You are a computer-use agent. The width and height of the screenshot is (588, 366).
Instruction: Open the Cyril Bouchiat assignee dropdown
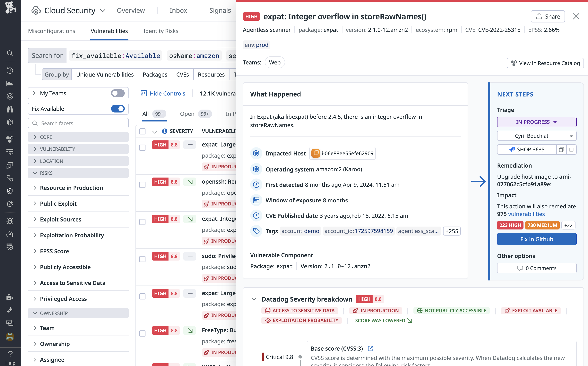(x=536, y=136)
